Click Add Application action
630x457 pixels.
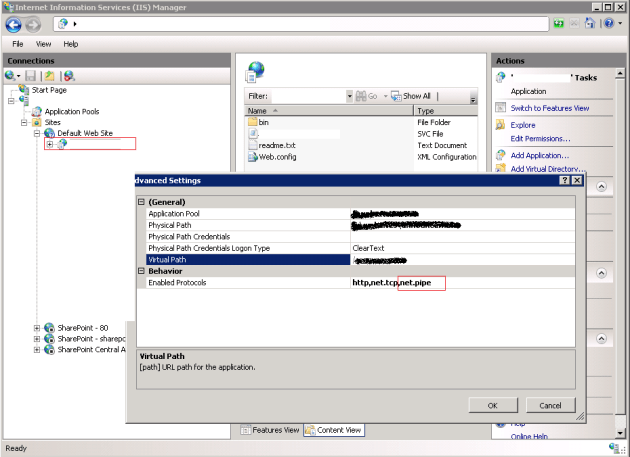(540, 155)
